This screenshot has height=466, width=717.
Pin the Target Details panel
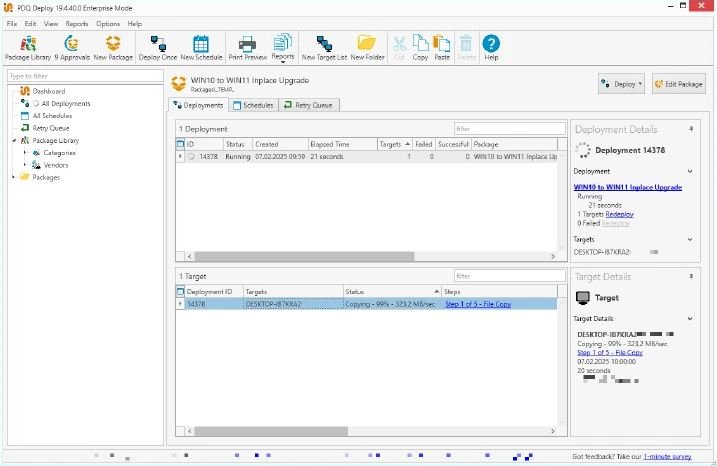coord(691,277)
